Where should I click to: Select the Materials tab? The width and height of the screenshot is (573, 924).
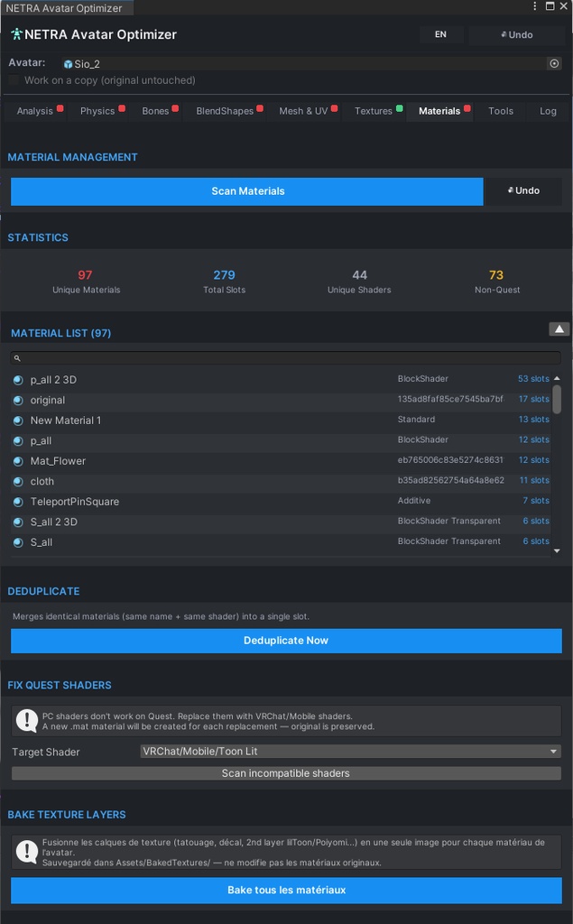click(439, 111)
